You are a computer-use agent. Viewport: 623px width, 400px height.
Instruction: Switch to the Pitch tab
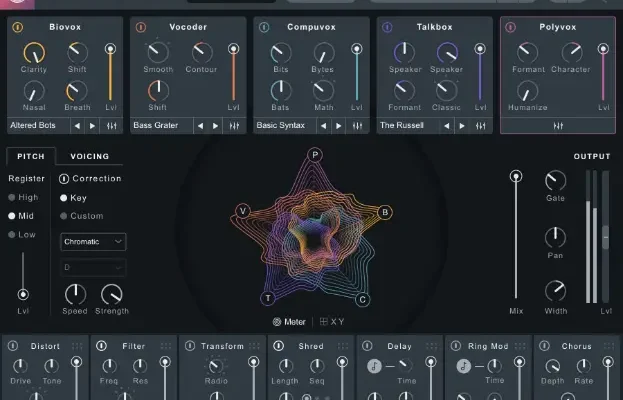[30, 156]
